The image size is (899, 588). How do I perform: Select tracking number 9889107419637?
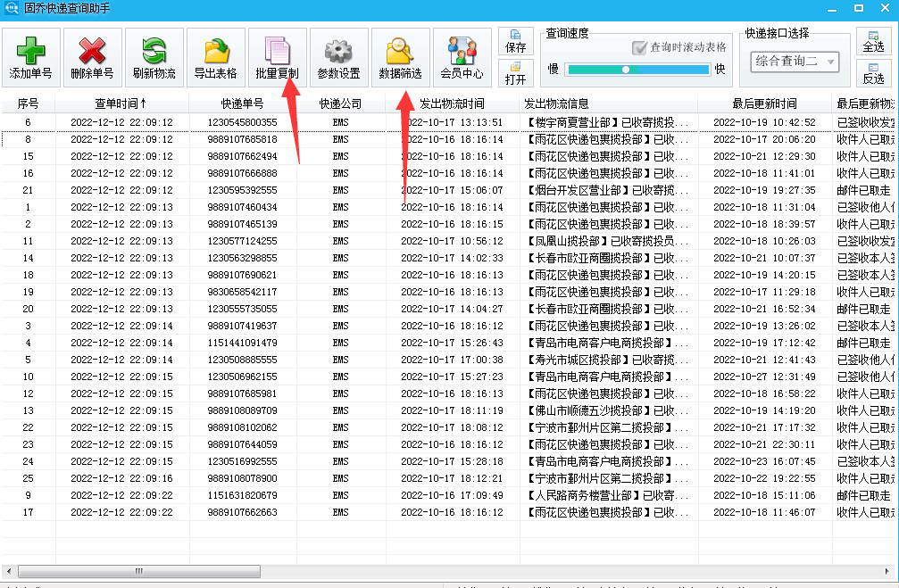243,326
